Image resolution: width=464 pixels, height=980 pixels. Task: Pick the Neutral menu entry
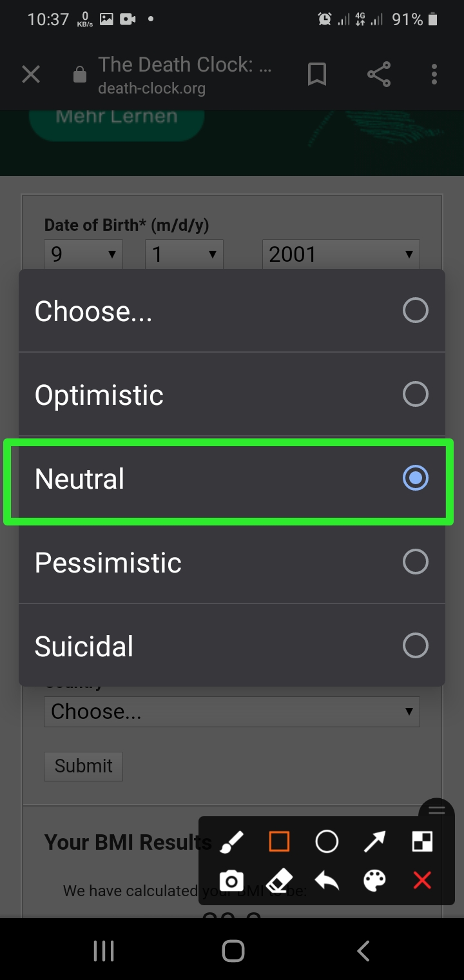pos(231,478)
